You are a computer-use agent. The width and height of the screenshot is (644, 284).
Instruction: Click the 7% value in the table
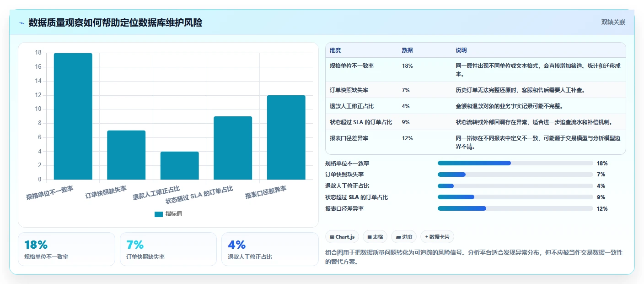tap(406, 90)
